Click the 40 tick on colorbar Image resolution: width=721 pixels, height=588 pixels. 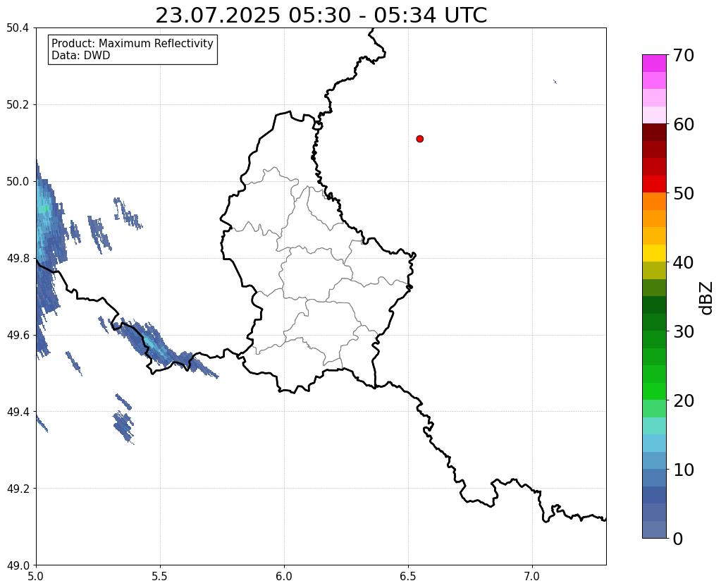684,262
